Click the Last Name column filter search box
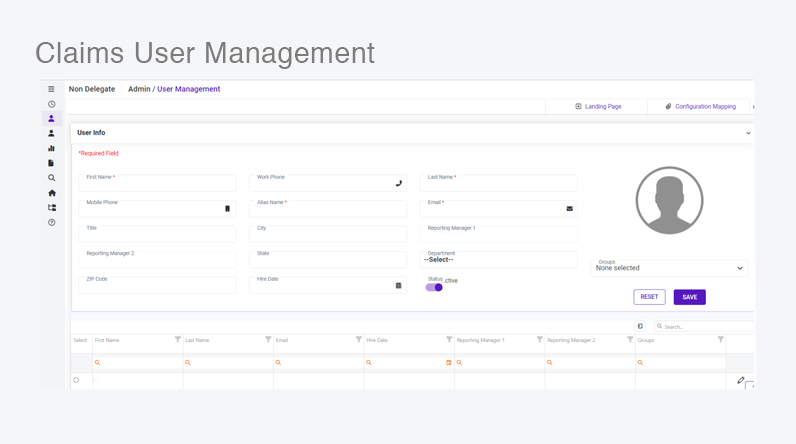This screenshot has height=444, width=796. pyautogui.click(x=228, y=363)
